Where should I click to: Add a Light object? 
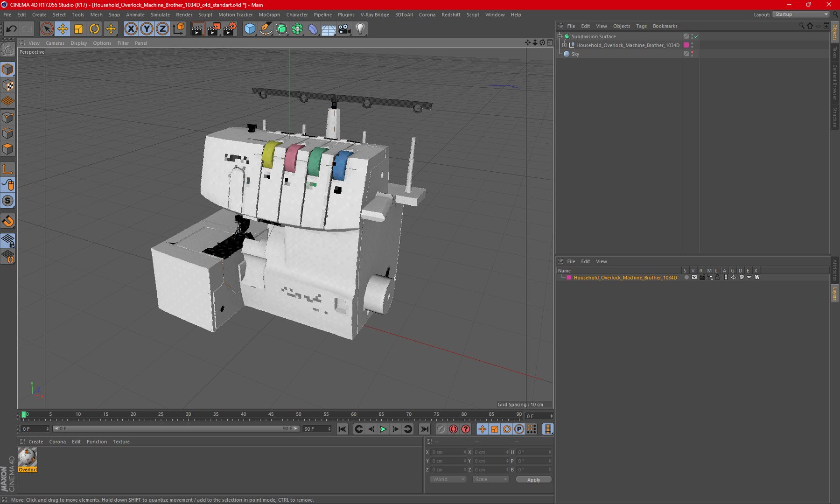[x=360, y=29]
